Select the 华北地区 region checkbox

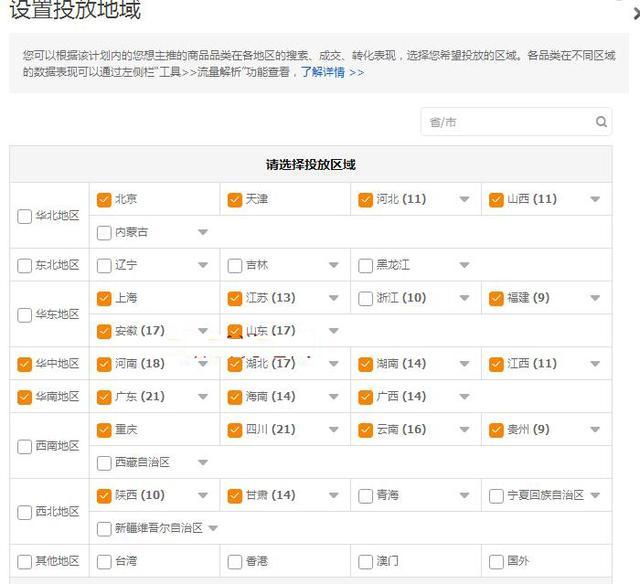click(25, 216)
